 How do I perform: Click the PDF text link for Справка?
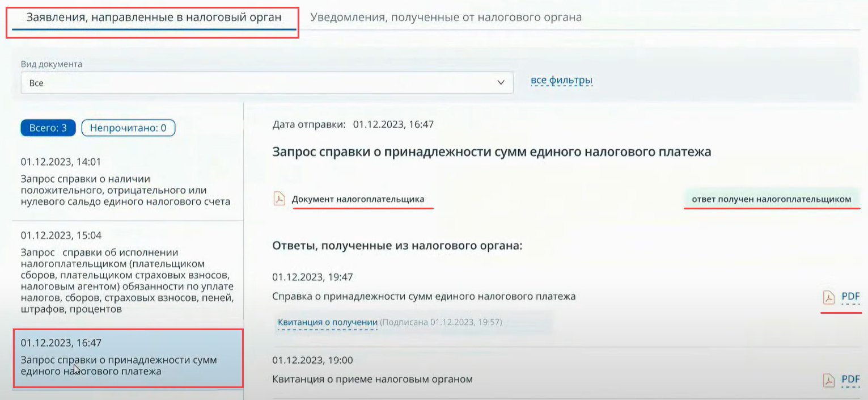(850, 297)
